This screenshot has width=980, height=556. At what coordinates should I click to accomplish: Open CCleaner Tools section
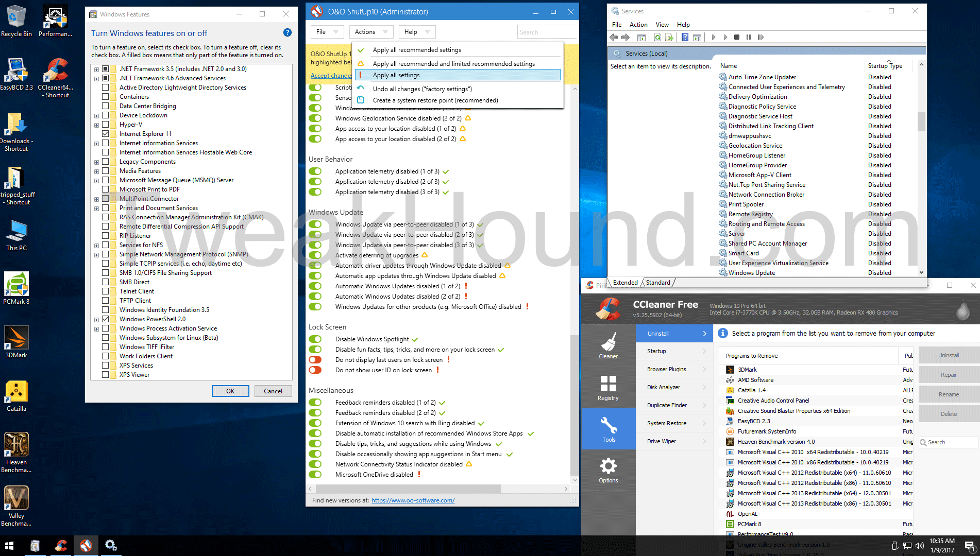(x=609, y=428)
